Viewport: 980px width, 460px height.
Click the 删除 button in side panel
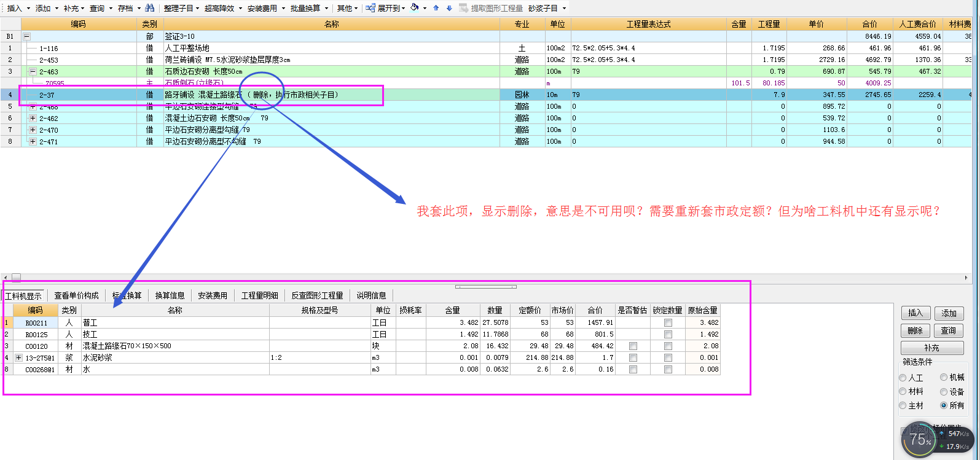pos(915,330)
